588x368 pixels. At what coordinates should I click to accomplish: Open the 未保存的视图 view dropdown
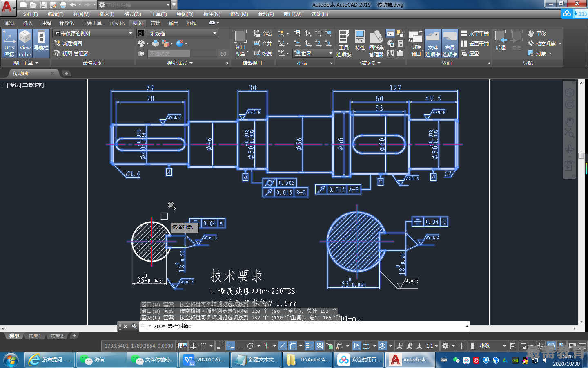(94, 33)
